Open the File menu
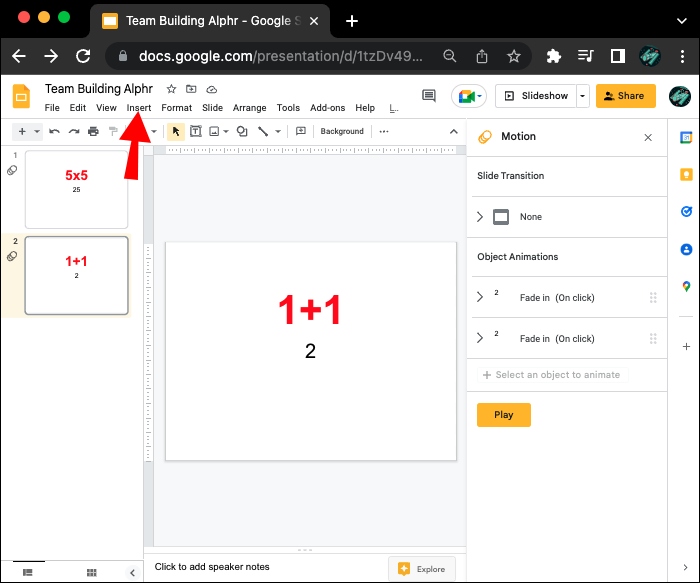 52,108
